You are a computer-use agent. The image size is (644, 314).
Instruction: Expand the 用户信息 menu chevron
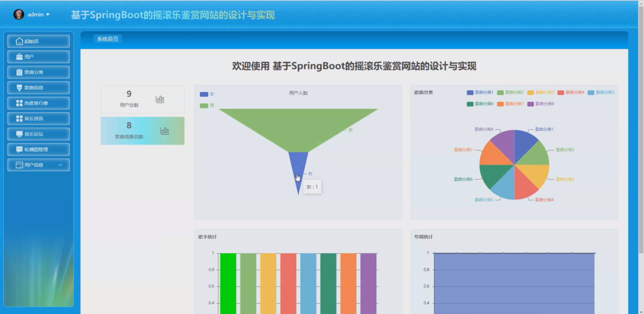[60, 165]
